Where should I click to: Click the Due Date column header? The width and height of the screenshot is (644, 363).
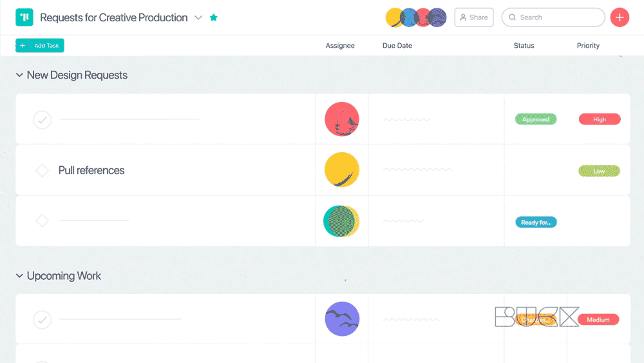[397, 46]
